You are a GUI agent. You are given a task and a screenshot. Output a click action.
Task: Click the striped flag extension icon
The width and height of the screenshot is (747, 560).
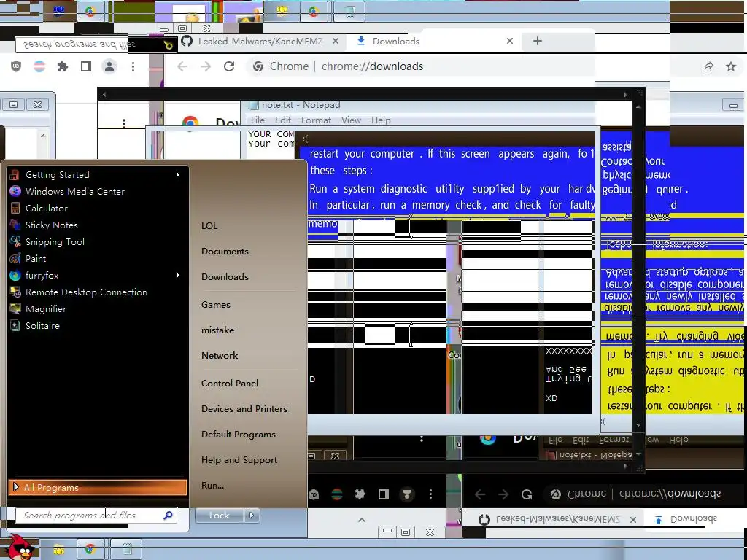[39, 66]
